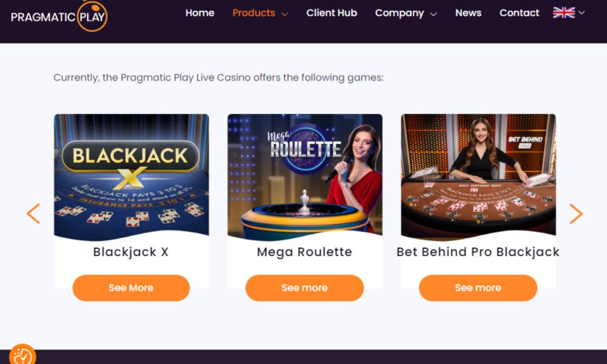Open the Home menu item
The image size is (607, 364).
pos(200,13)
